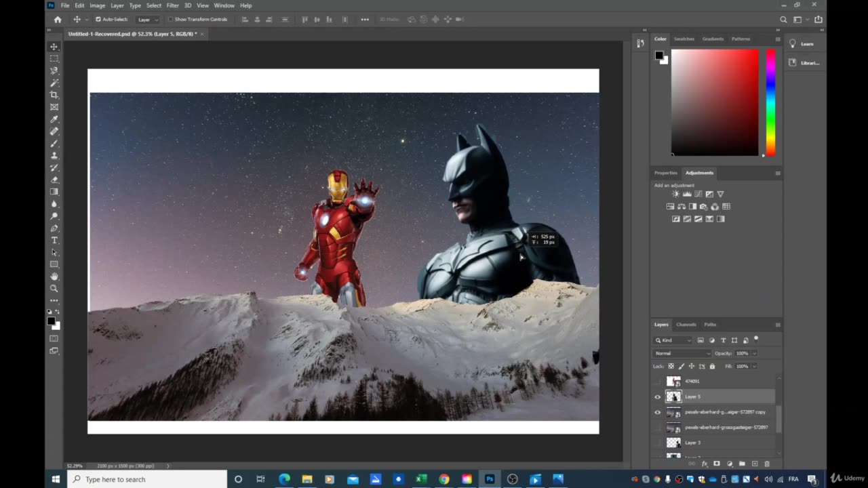This screenshot has height=488, width=868.
Task: Select the Eraser tool
Action: (x=54, y=180)
